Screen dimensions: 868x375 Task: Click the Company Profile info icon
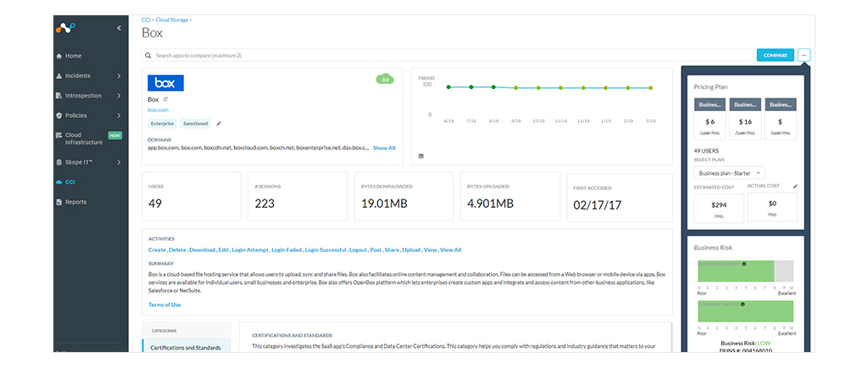tap(743, 304)
